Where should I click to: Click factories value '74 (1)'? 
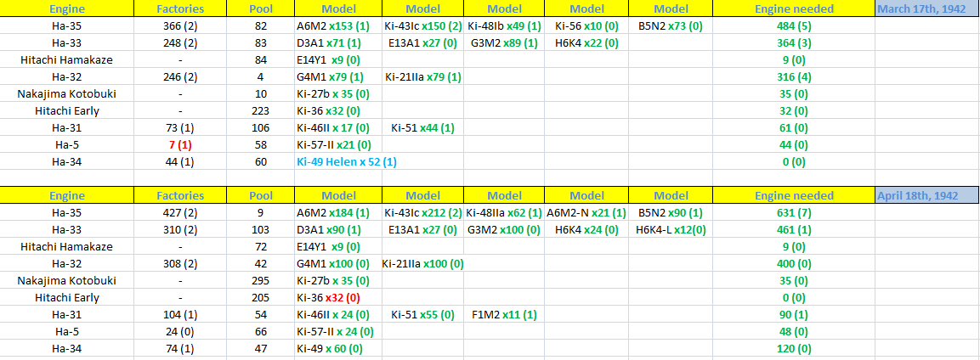pyautogui.click(x=180, y=347)
